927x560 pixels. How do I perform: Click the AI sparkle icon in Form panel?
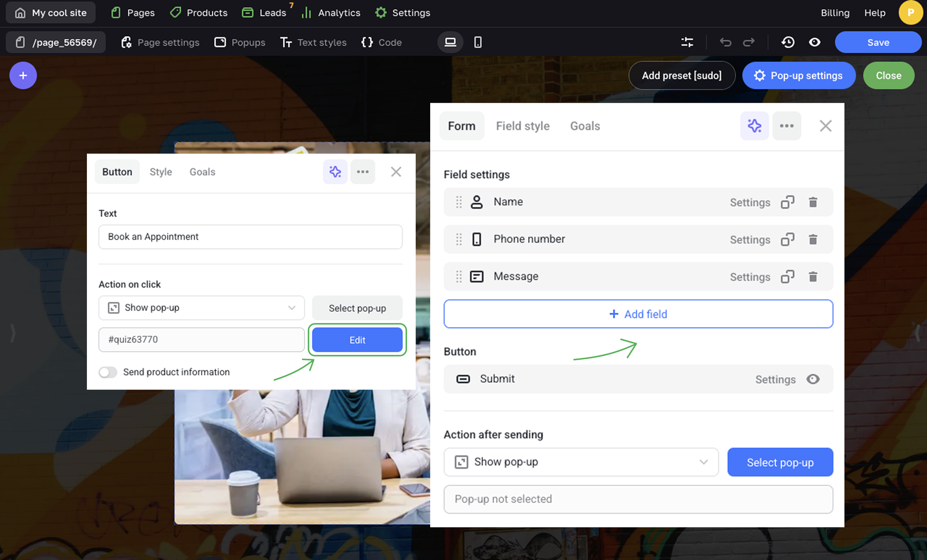[x=754, y=126]
